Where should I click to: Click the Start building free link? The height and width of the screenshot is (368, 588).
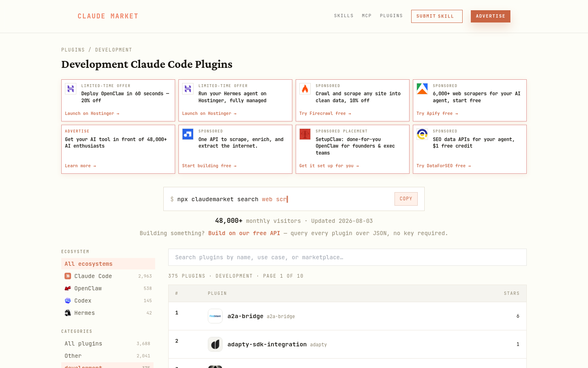[209, 166]
